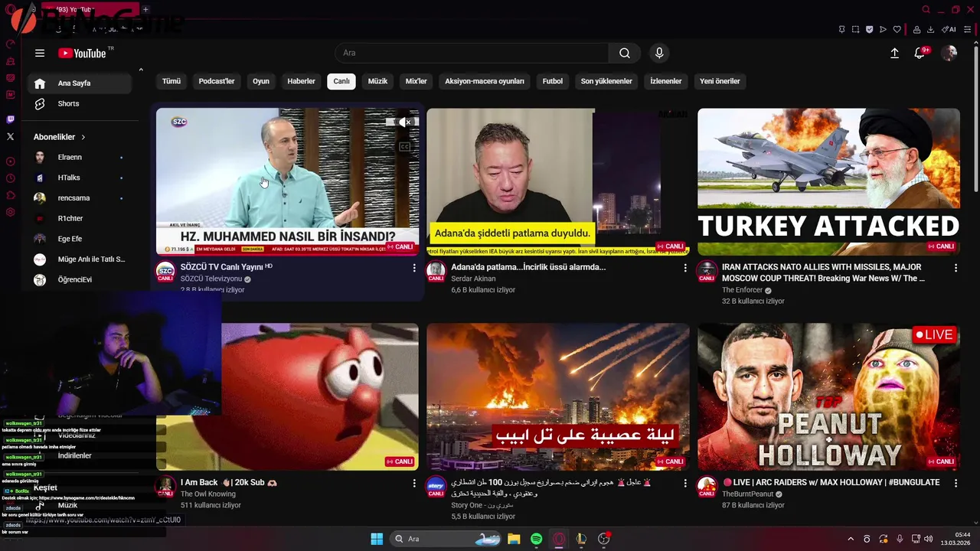Select the Müzik filter chip
Viewport: 980px width, 551px height.
pos(377,81)
